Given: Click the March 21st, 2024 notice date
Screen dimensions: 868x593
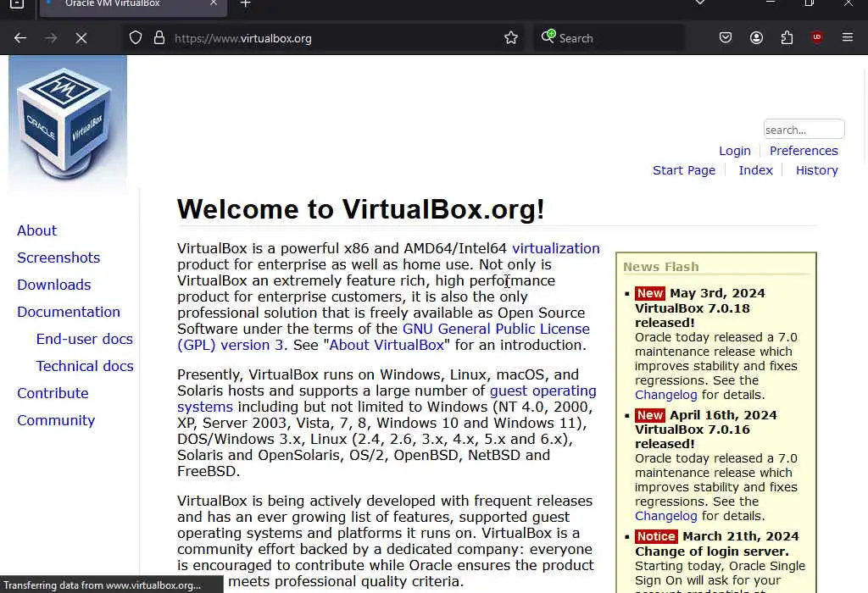Looking at the screenshot, I should point(741,536).
